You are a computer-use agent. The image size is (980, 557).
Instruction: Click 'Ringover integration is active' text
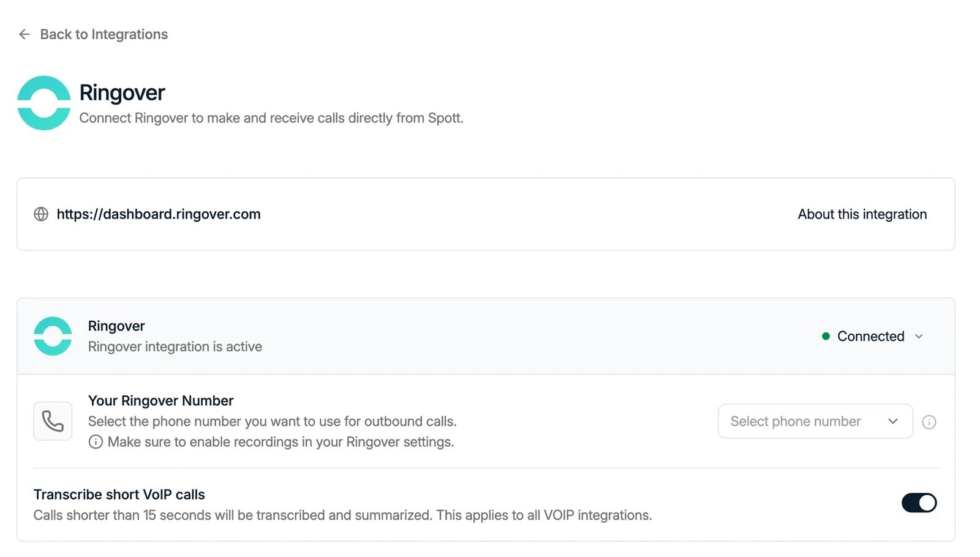coord(175,346)
